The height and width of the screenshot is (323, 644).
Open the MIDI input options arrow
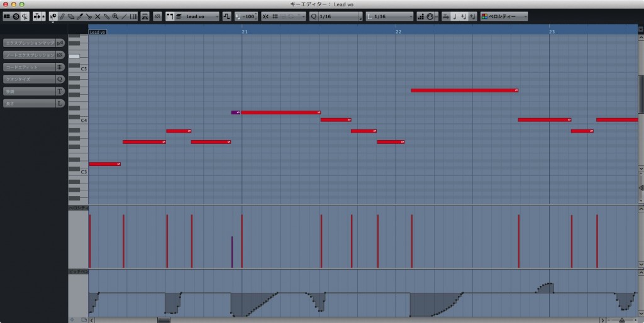pyautogui.click(x=436, y=16)
